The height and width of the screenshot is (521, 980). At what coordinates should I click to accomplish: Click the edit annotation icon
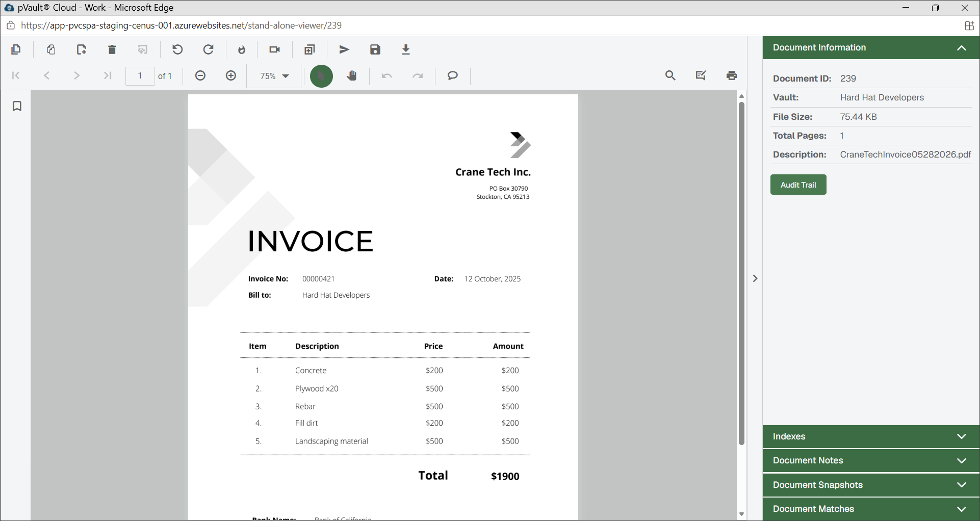click(701, 75)
